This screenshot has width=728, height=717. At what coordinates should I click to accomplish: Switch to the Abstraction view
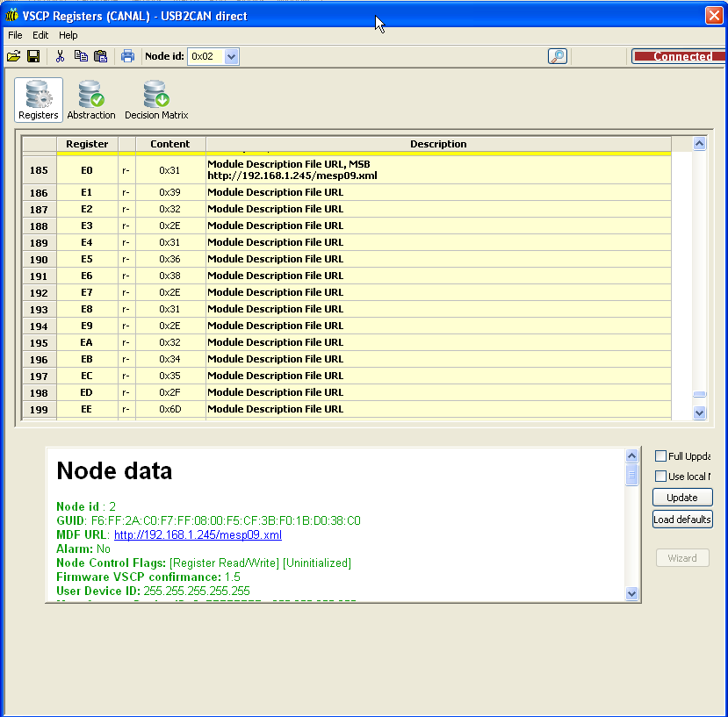91,100
